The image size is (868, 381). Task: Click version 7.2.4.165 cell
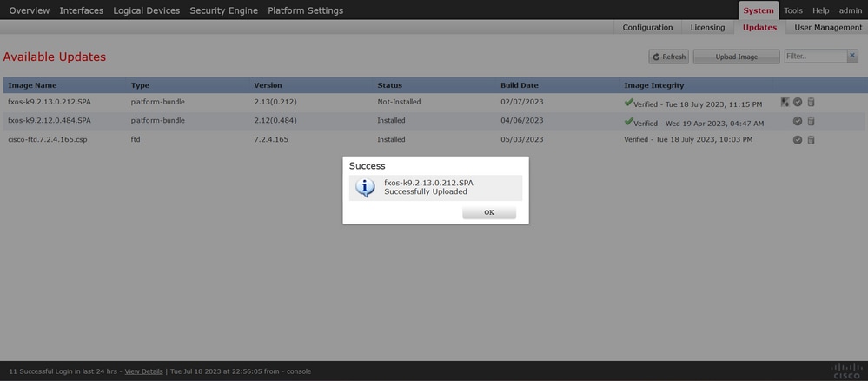(x=271, y=140)
